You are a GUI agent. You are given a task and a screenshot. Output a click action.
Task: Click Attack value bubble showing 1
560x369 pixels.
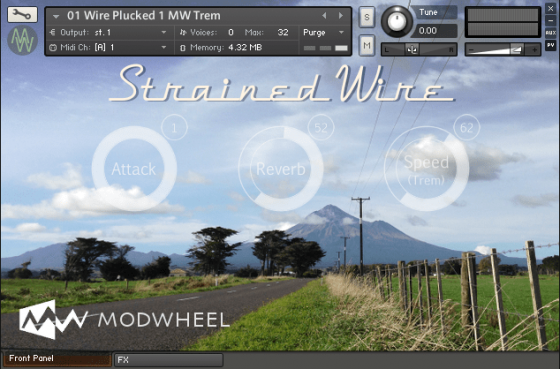pos(174,128)
